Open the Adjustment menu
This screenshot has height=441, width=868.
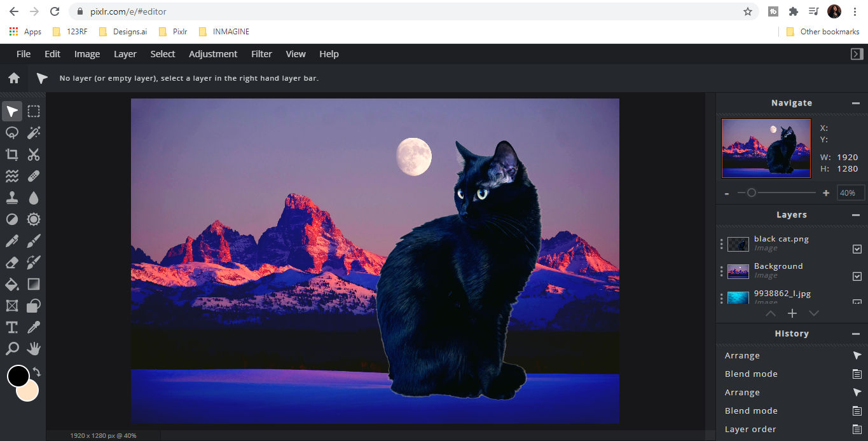213,54
